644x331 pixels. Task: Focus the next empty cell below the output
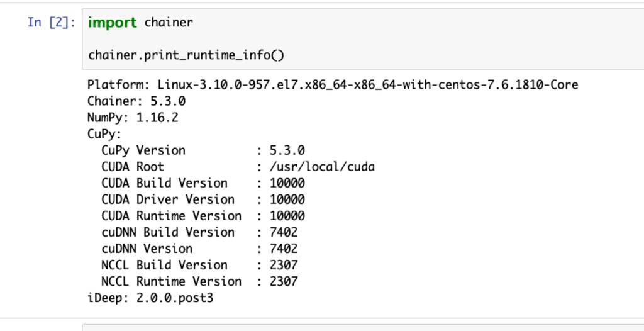363,328
